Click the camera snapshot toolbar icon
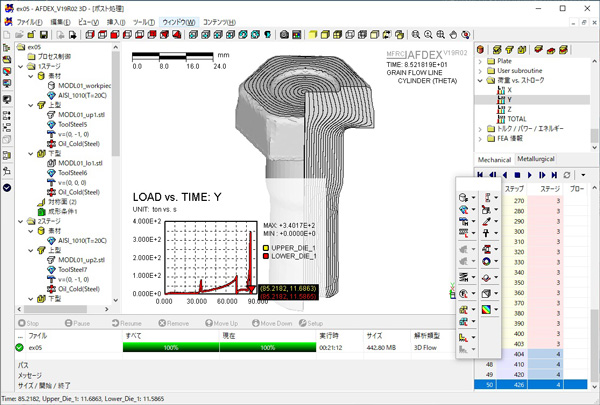Image resolution: width=600 pixels, height=405 pixels. [284, 35]
